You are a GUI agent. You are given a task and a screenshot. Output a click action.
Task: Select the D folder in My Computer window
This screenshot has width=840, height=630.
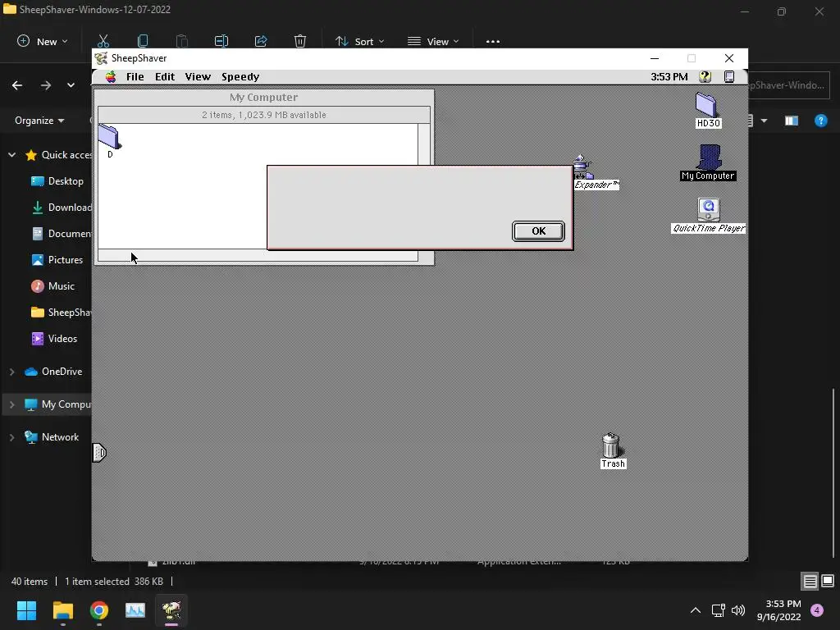click(x=110, y=141)
